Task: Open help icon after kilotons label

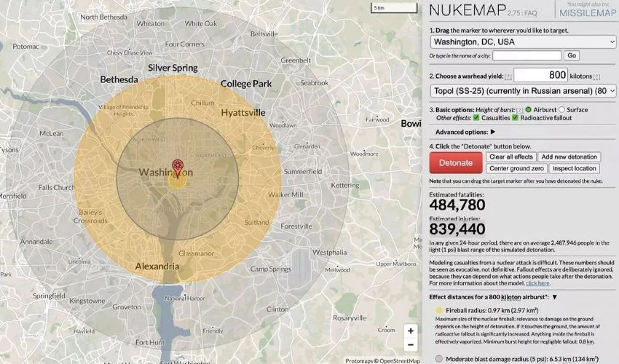Action: click(597, 76)
